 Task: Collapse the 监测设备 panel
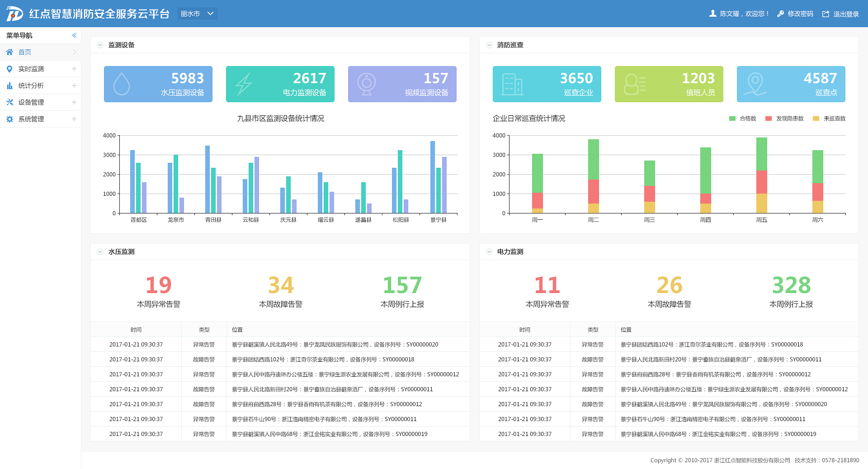[x=100, y=45]
